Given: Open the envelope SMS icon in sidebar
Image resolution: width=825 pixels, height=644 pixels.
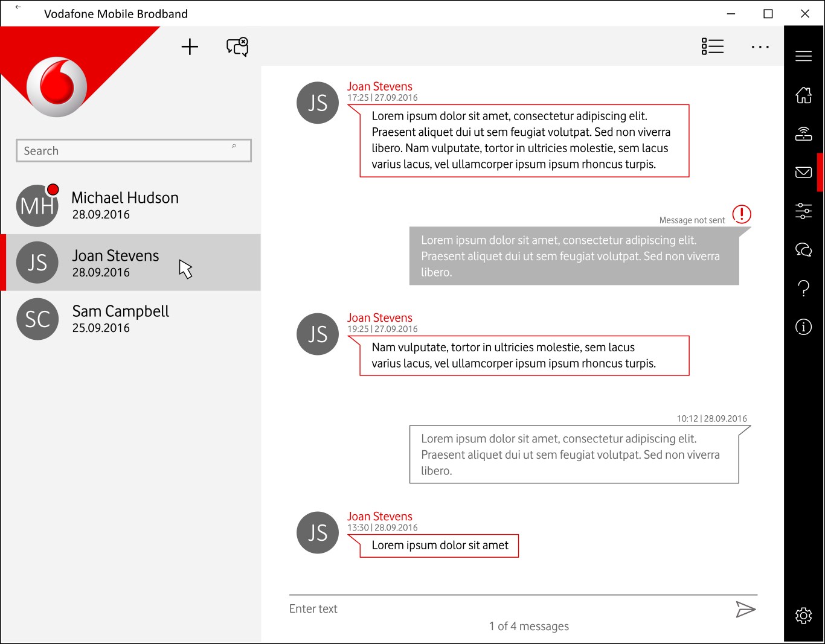Looking at the screenshot, I should coord(803,172).
